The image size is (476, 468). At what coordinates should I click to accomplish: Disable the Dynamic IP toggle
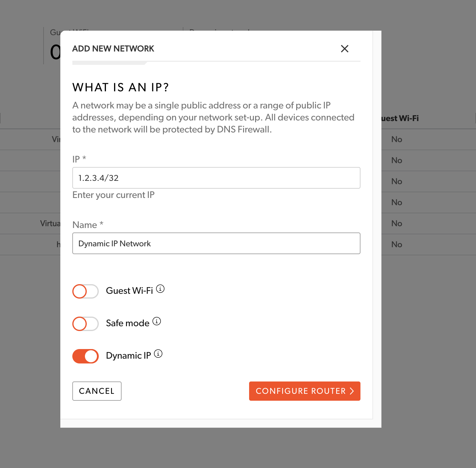[x=86, y=356]
